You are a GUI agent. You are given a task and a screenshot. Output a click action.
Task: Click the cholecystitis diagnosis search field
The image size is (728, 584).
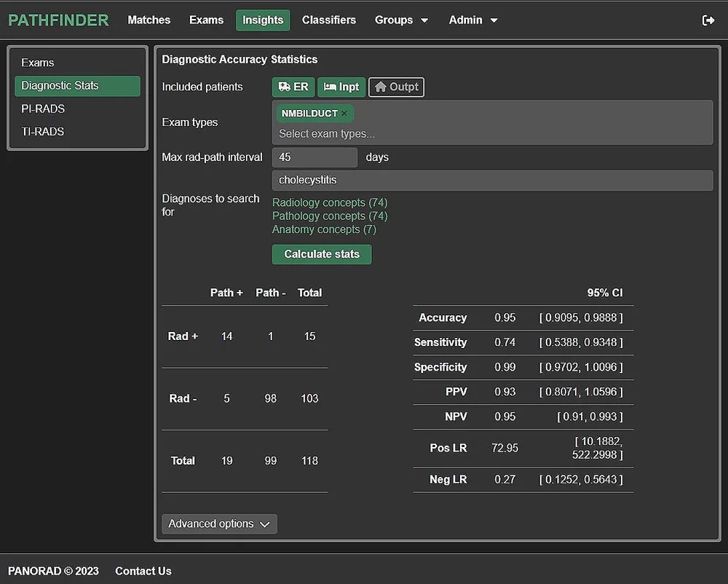point(492,180)
